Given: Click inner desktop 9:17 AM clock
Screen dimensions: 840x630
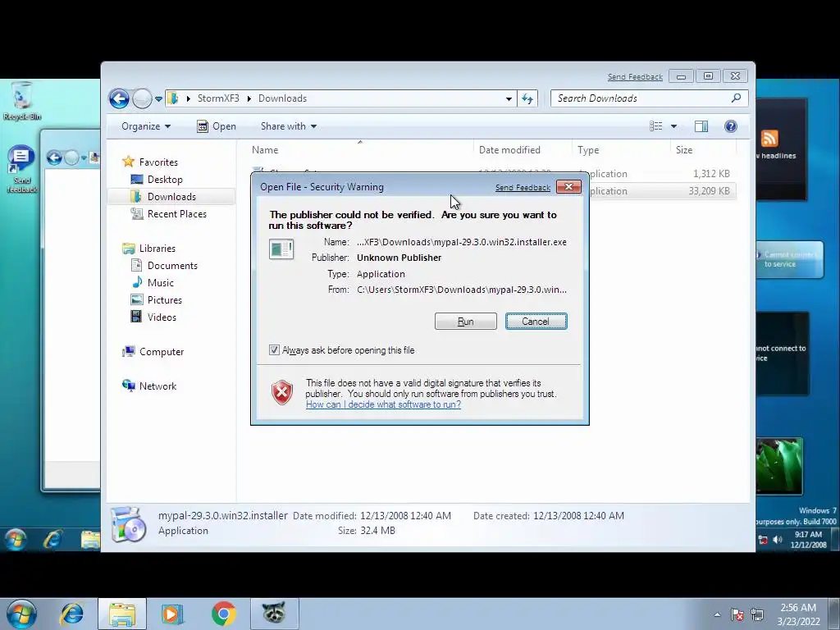Looking at the screenshot, I should click(x=808, y=540).
